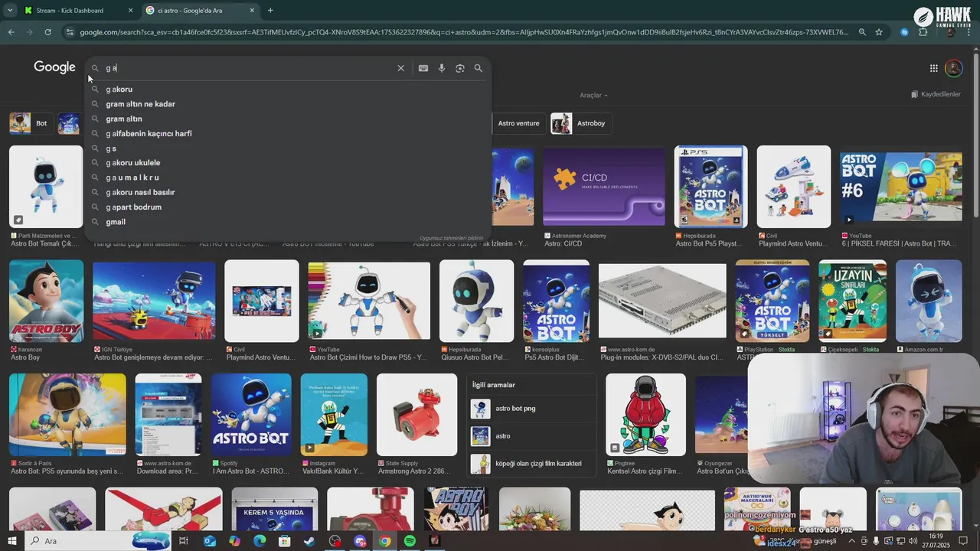Screen dimensions: 980x551
Task: Click the Google search input field
Action: [249, 68]
